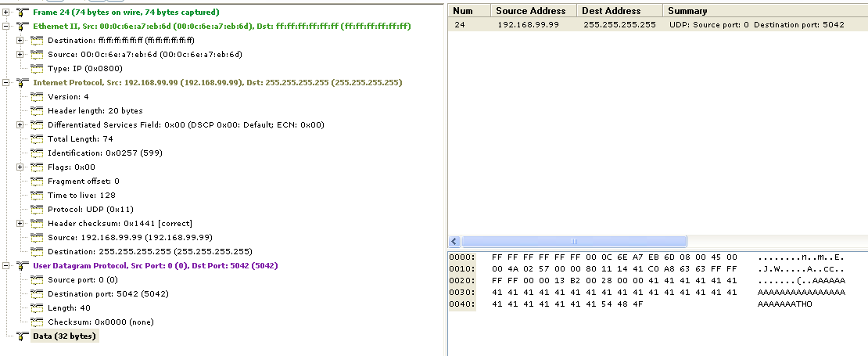Click the field icon beside Total Length: 74
Viewport: 868px width, 356px height.
(37, 139)
